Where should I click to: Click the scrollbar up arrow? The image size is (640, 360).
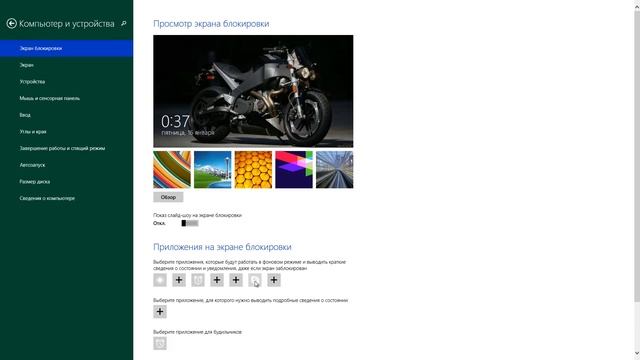pos(637,7)
